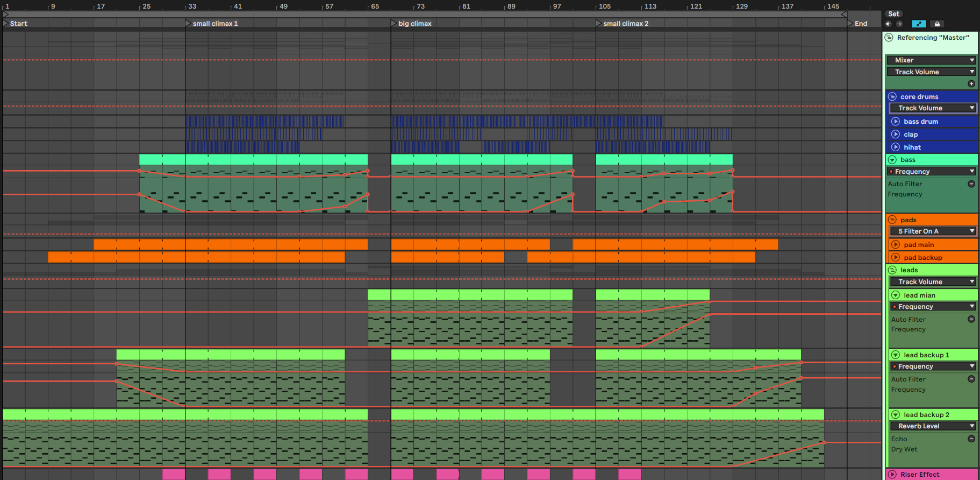Remove bass Auto Filter automation lane
This screenshot has width=980, height=480.
coord(971,184)
